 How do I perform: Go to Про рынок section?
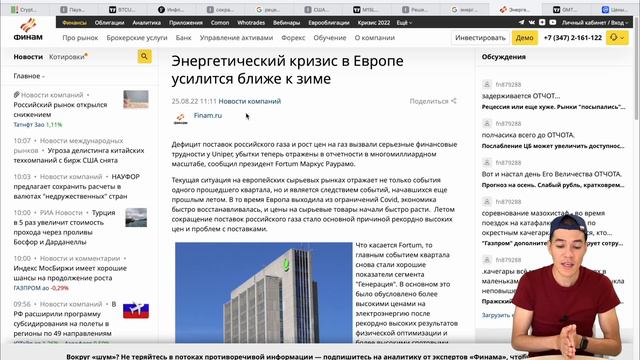pyautogui.click(x=80, y=38)
